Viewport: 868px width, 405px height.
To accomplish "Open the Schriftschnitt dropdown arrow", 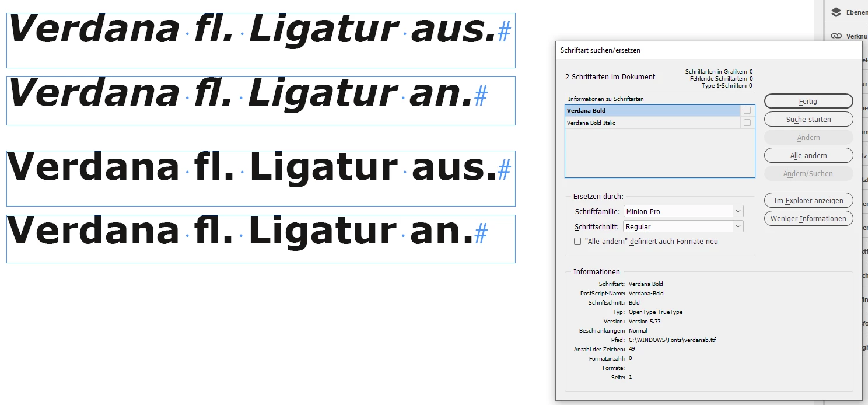I will pyautogui.click(x=738, y=226).
